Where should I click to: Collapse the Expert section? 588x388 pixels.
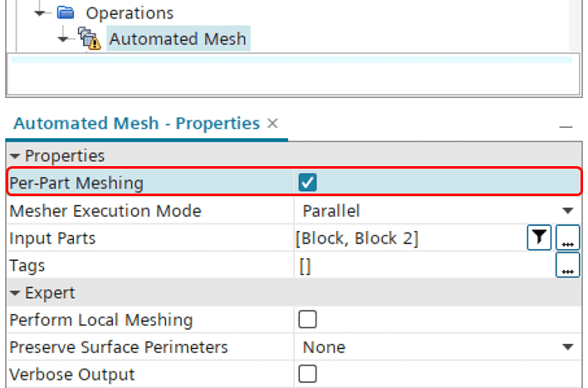[15, 293]
